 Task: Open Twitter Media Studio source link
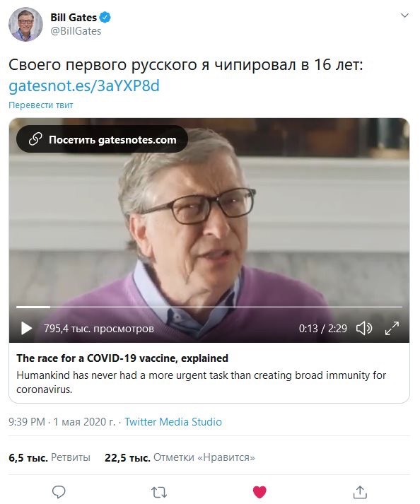(x=173, y=422)
